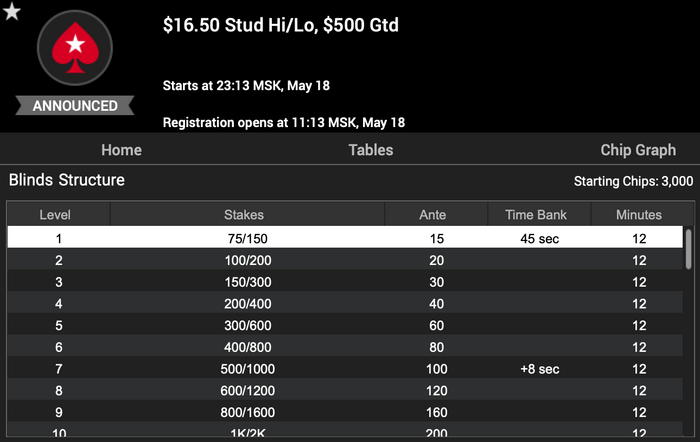Select the level 5 row with 300/600 stakes
The image size is (700, 442).
(x=345, y=325)
